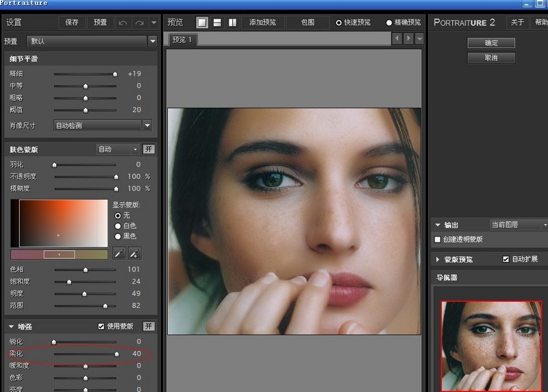Screen dimensions: 548x392
Task: Click the 确定 button
Action: pos(491,43)
